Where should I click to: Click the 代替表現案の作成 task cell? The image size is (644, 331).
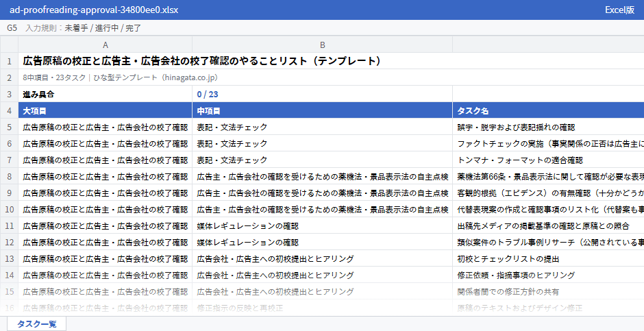click(x=548, y=210)
